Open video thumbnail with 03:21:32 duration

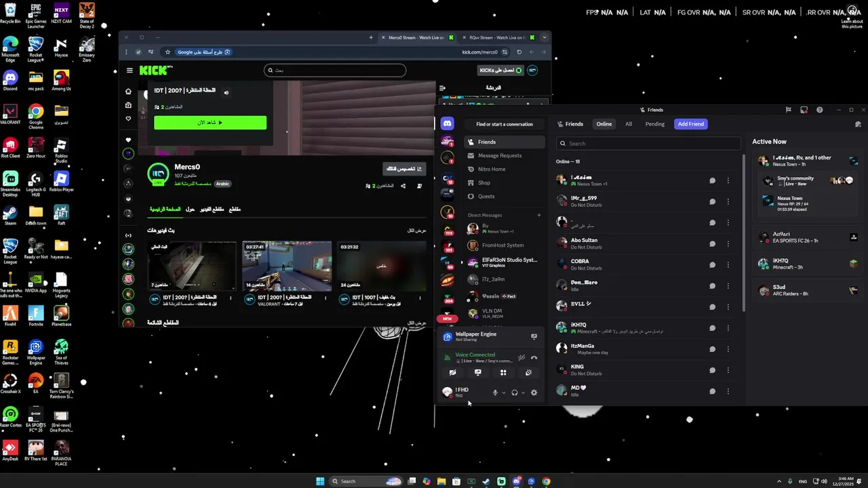pos(381,266)
